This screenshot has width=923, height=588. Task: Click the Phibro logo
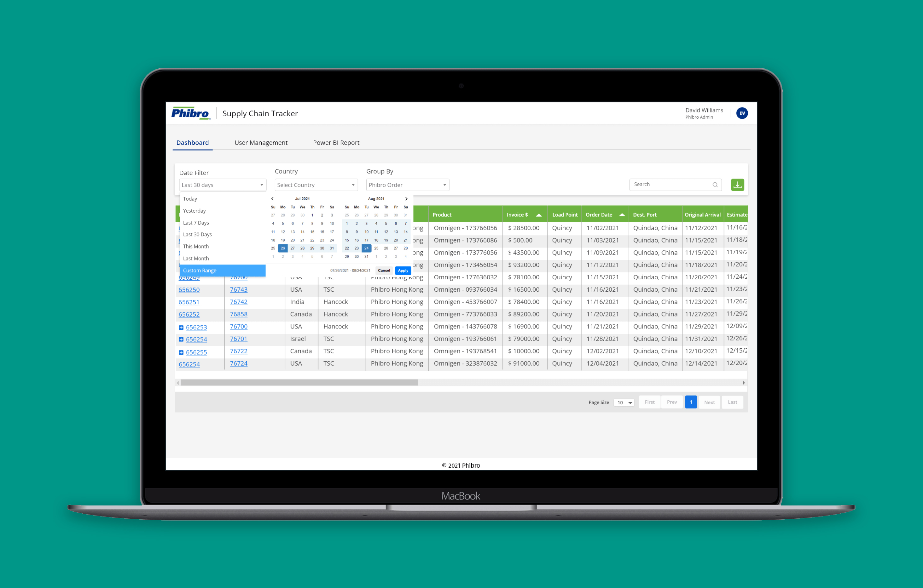point(190,113)
